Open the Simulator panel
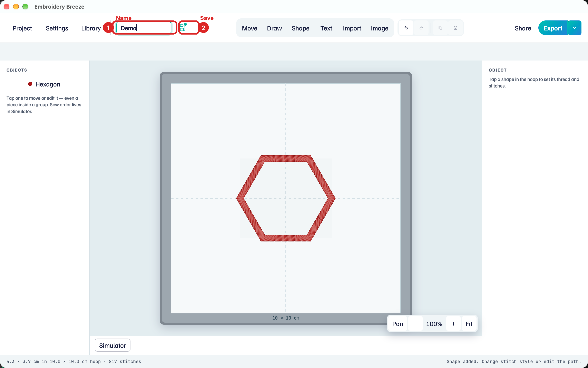This screenshot has height=368, width=588. (112, 345)
